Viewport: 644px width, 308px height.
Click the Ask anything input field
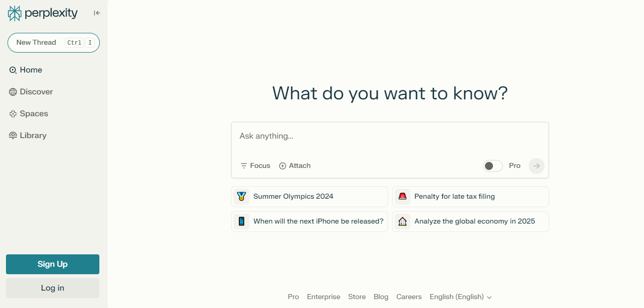coord(390,136)
